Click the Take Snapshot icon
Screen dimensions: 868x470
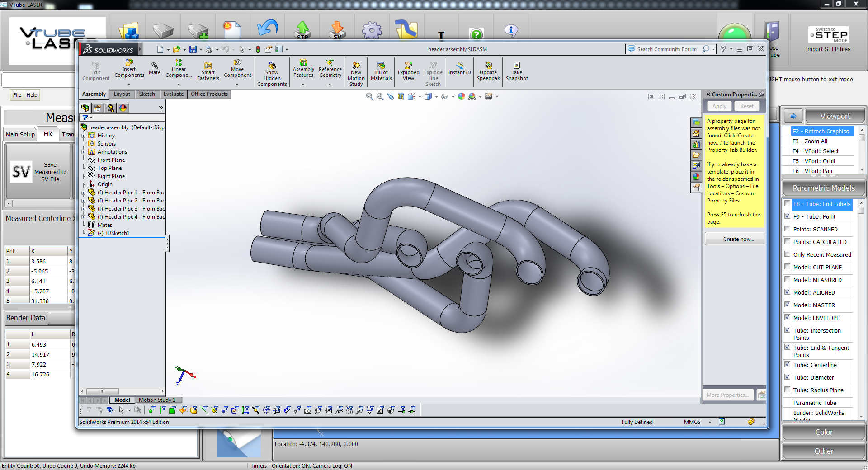[x=517, y=66]
